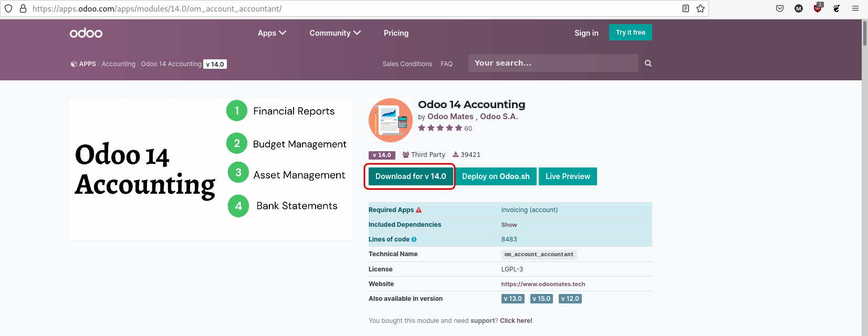Image resolution: width=868 pixels, height=336 pixels.
Task: Click the shield tracking protection icon
Action: 8,8
